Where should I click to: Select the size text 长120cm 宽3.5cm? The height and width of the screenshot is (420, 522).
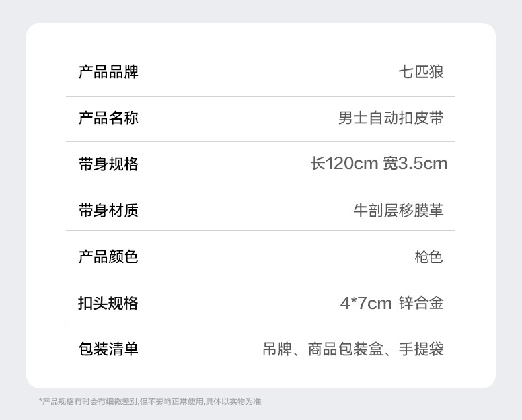coord(379,163)
